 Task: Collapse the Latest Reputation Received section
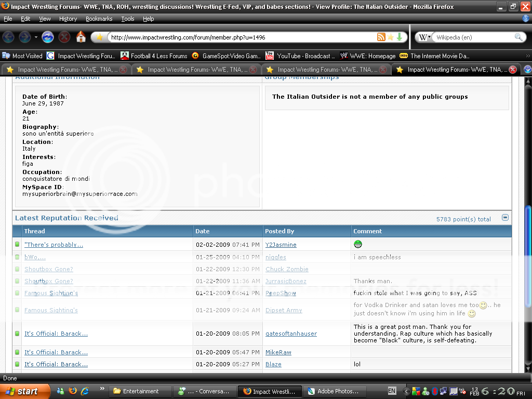coord(505,218)
